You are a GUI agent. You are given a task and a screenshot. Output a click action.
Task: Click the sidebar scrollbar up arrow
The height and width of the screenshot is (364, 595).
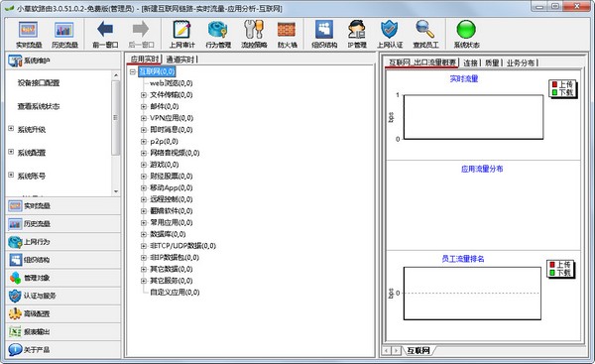[x=116, y=75]
